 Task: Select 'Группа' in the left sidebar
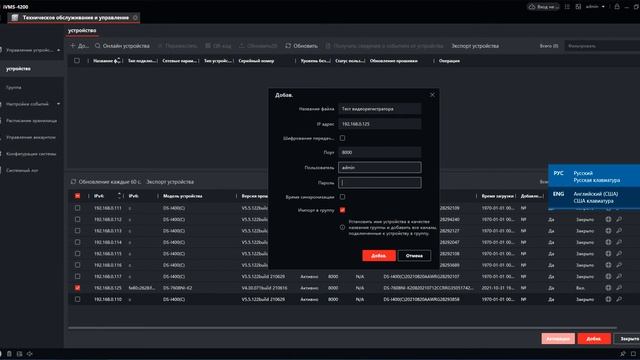click(x=14, y=87)
